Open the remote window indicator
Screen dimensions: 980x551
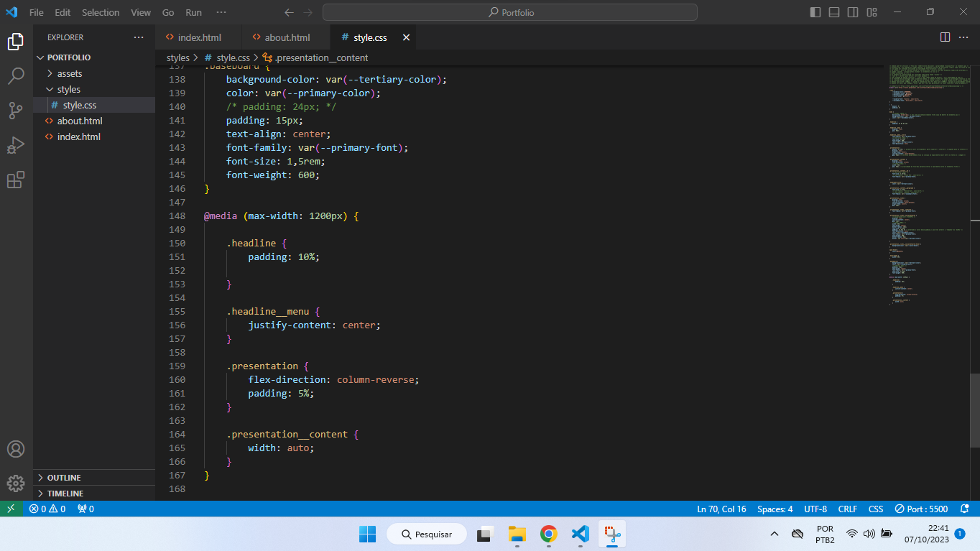click(11, 509)
